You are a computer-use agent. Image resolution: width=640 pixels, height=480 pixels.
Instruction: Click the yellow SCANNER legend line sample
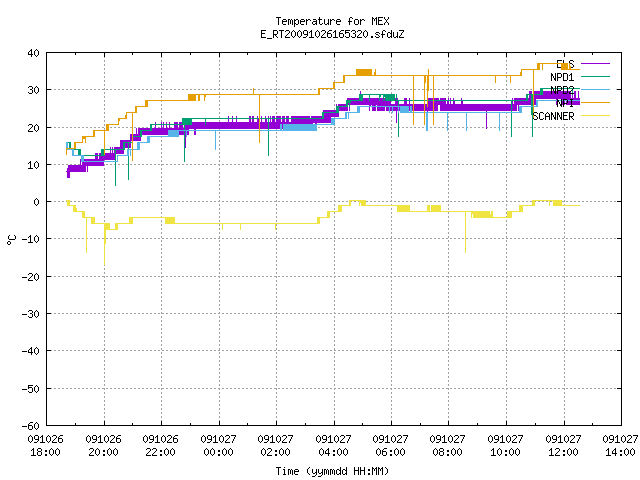[x=595, y=116]
